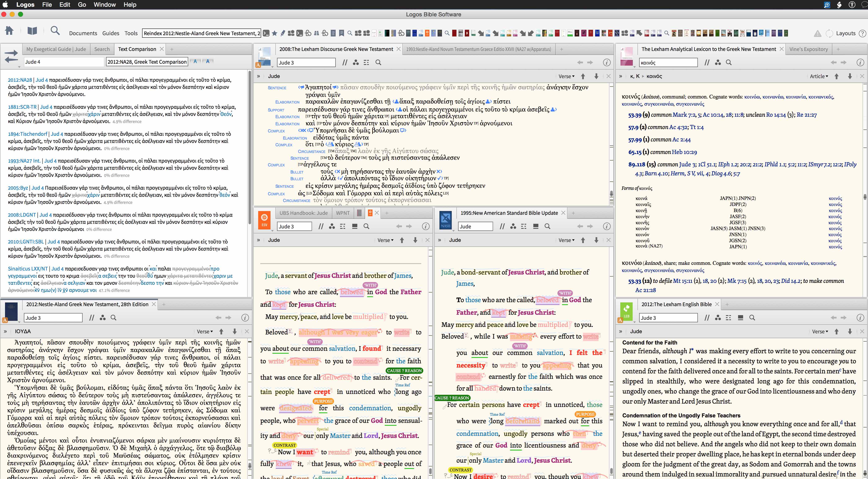Image resolution: width=868 pixels, height=479 pixels.
Task: Click the 2005:Byz version link
Action: coord(18,188)
